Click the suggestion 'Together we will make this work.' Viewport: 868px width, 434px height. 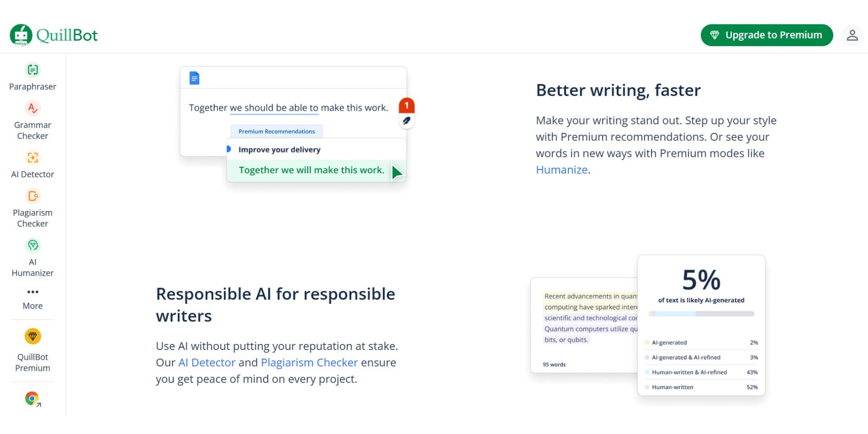pos(311,170)
